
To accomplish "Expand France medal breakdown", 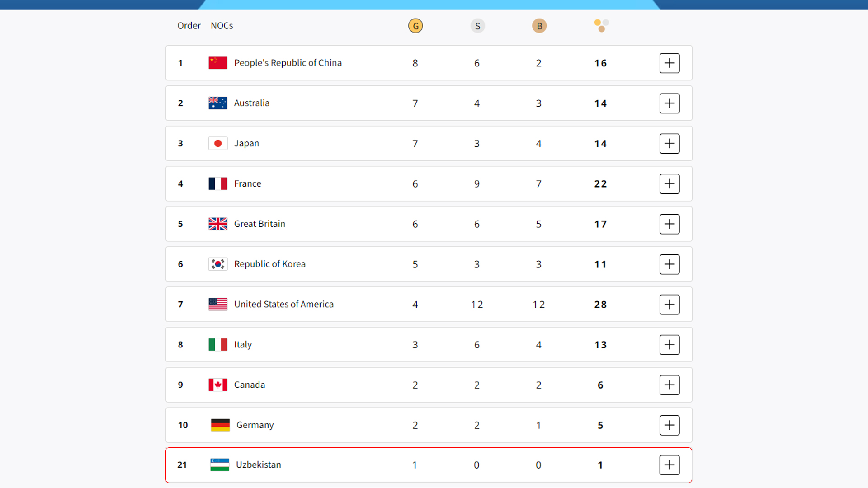I will coord(670,183).
